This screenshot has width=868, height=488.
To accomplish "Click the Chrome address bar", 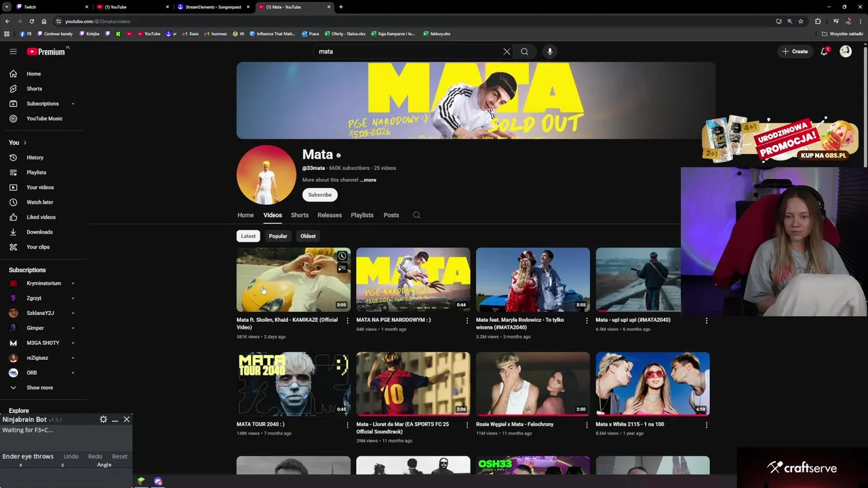I will 414,21.
